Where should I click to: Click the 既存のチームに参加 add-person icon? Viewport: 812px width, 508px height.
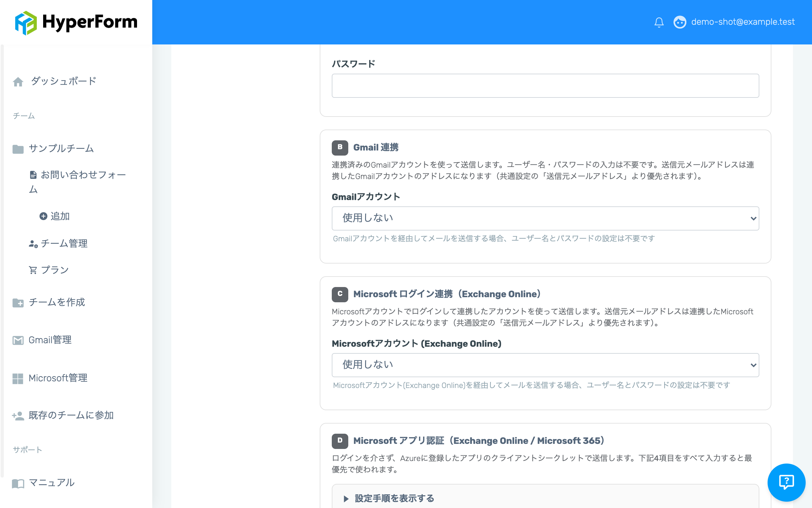coord(18,416)
